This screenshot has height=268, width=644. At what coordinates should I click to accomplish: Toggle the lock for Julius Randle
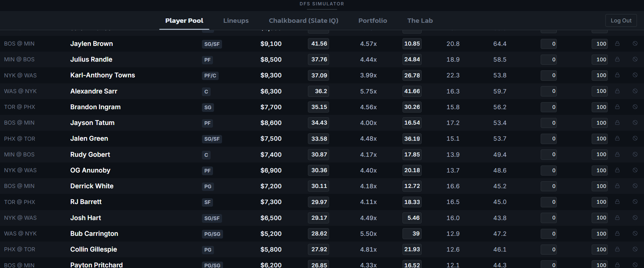point(618,59)
